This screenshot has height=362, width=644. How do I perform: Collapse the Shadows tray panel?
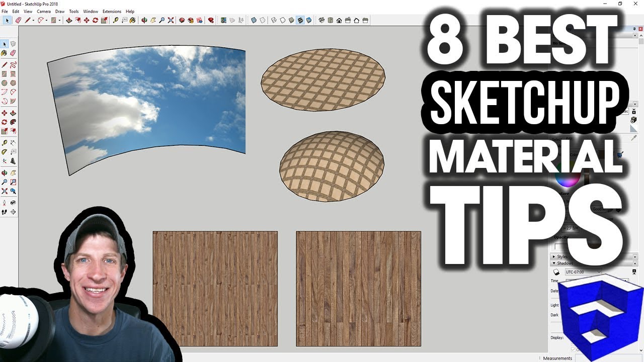(555, 263)
